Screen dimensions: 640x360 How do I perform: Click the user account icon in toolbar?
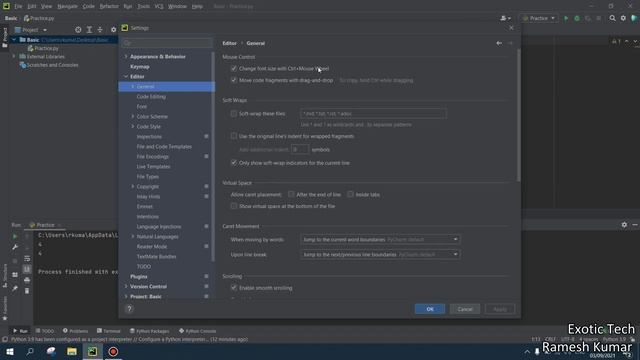tap(505, 18)
